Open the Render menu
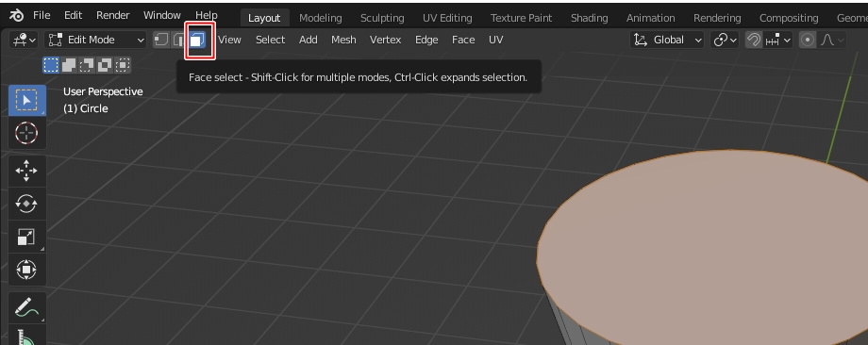 tap(113, 15)
